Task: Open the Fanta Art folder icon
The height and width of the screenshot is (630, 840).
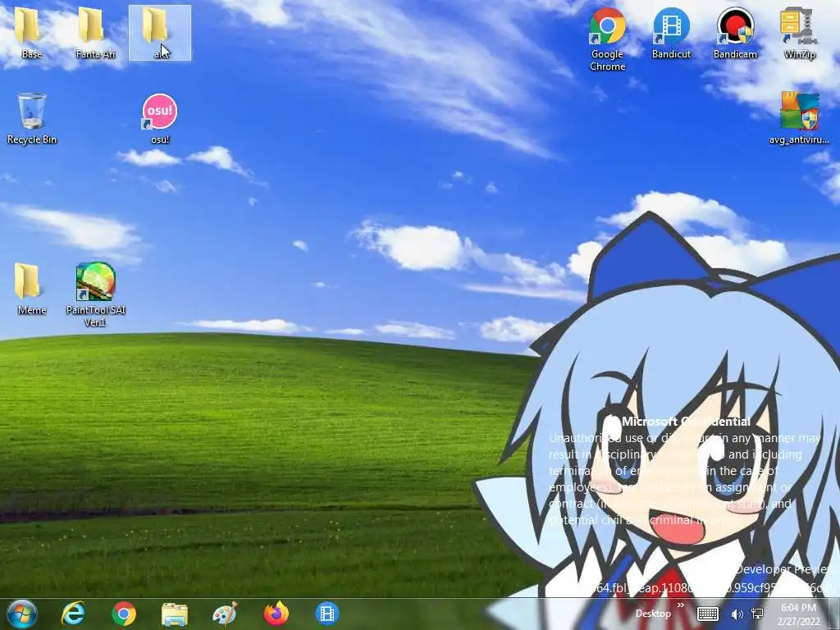Action: point(95,32)
